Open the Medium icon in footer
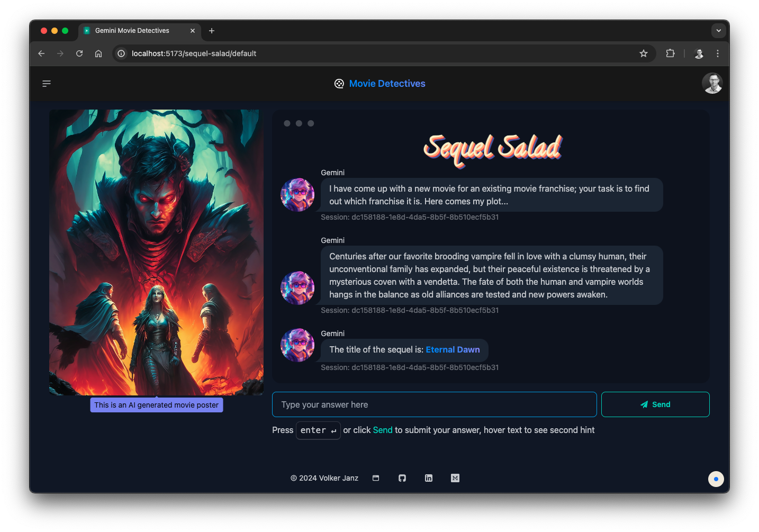Viewport: 759px width, 532px height. point(455,478)
